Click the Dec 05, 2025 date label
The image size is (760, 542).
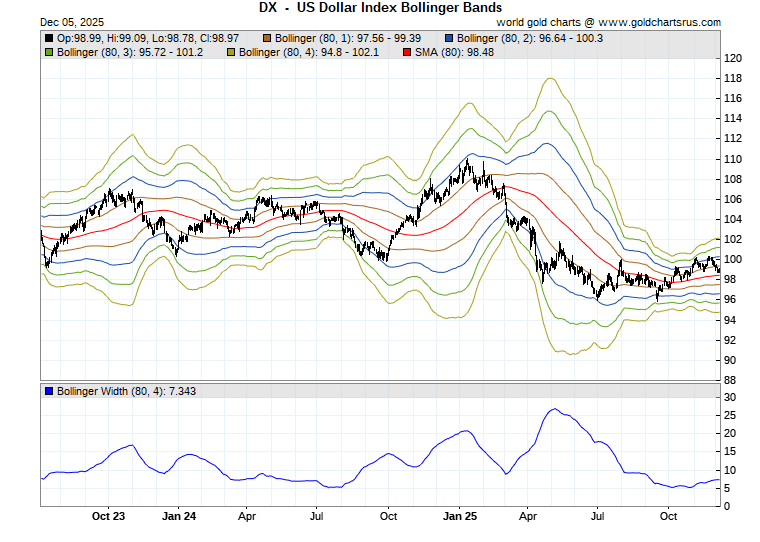[x=46, y=21]
